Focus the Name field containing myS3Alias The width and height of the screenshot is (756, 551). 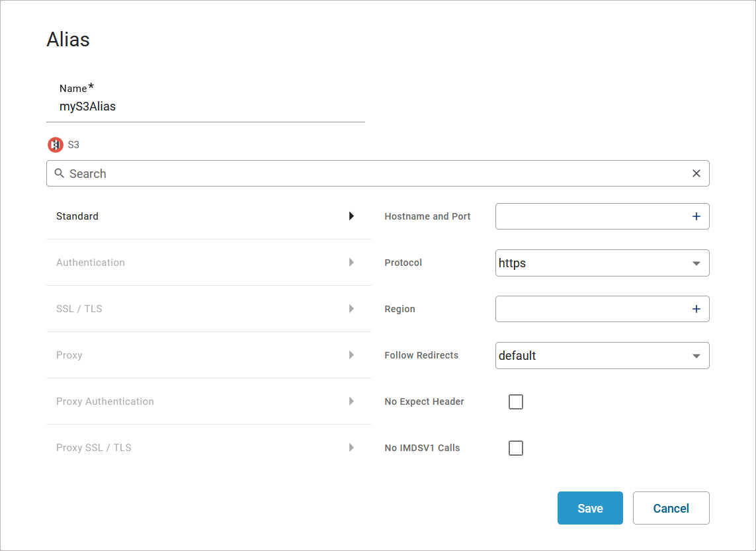(x=205, y=106)
